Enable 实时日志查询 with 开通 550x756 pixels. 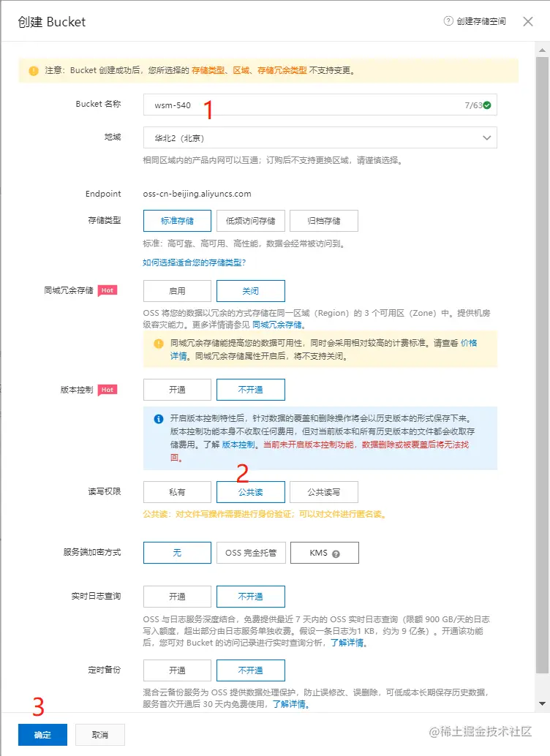(177, 597)
